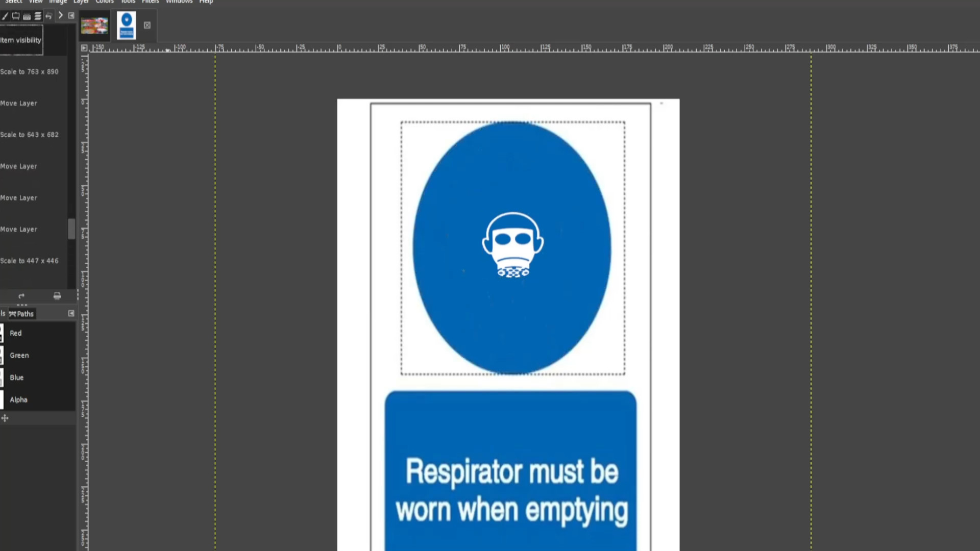This screenshot has height=551, width=980.
Task: Select the Green channel
Action: tap(38, 356)
